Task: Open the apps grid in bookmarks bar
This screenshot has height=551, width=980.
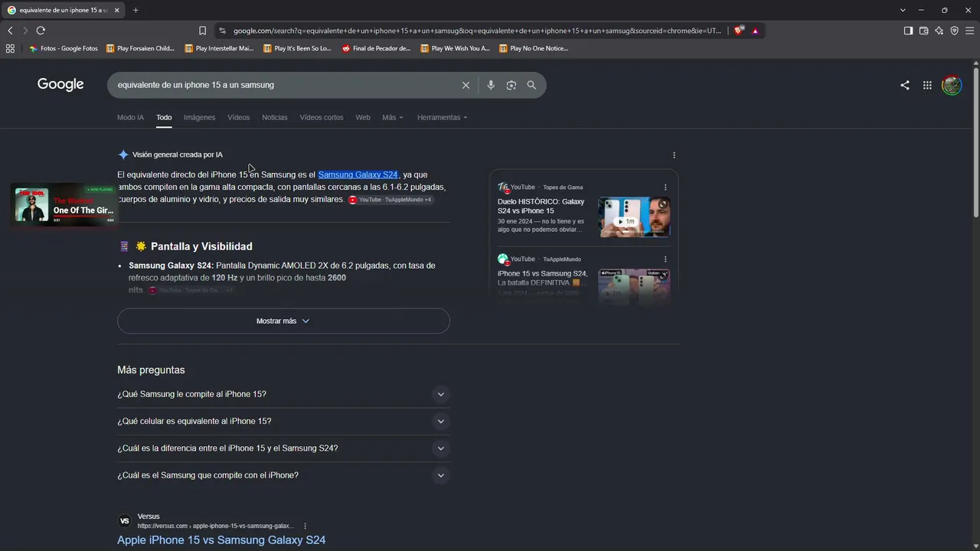Action: pyautogui.click(x=10, y=48)
